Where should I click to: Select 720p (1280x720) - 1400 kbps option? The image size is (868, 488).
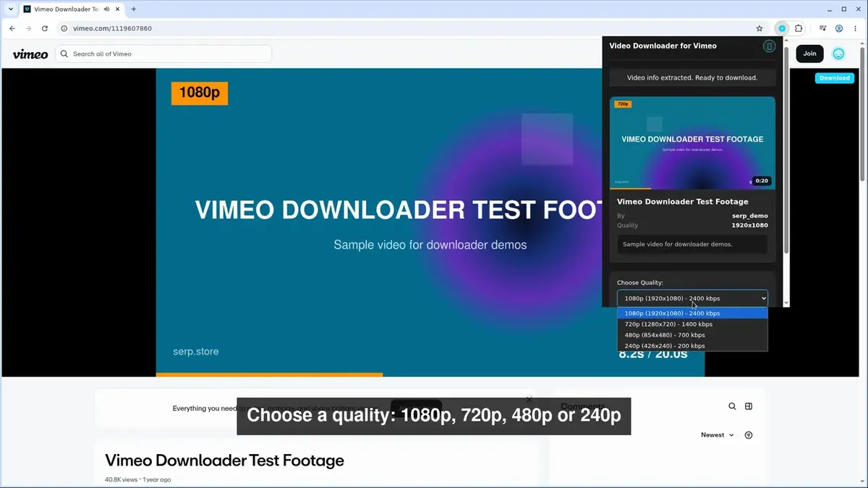[x=692, y=324]
